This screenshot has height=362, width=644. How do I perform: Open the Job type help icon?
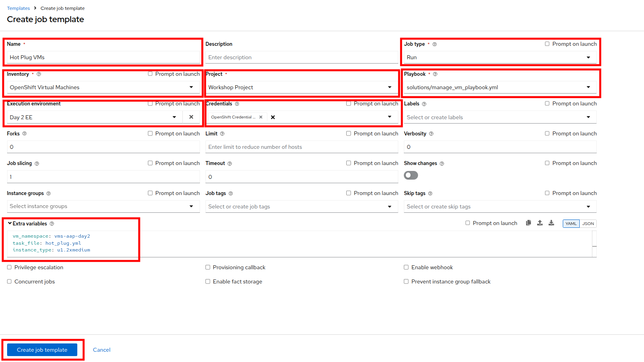pos(435,44)
